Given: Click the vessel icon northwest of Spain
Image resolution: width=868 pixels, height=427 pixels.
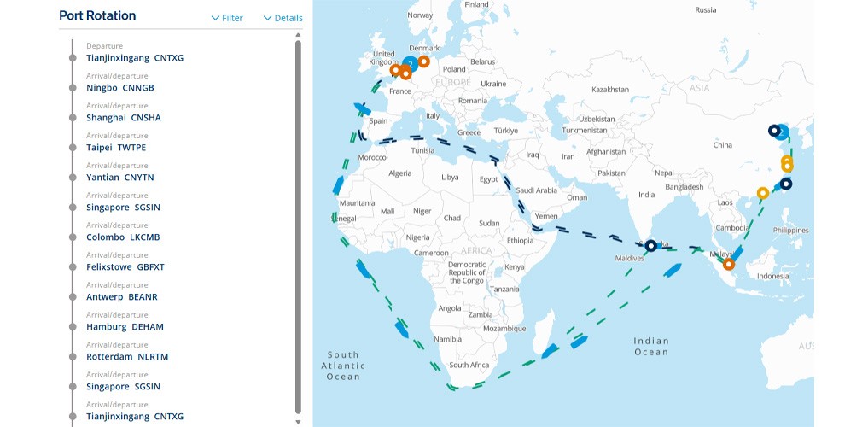Looking at the screenshot, I should [x=362, y=108].
